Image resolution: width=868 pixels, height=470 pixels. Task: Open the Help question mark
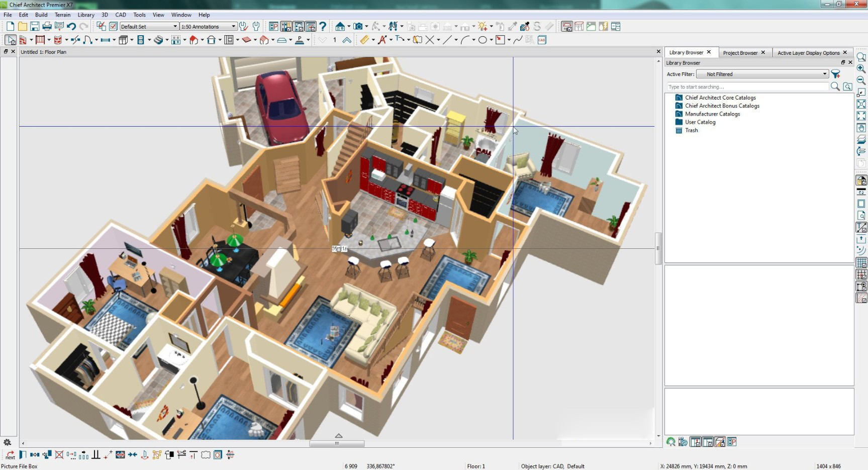pos(323,27)
